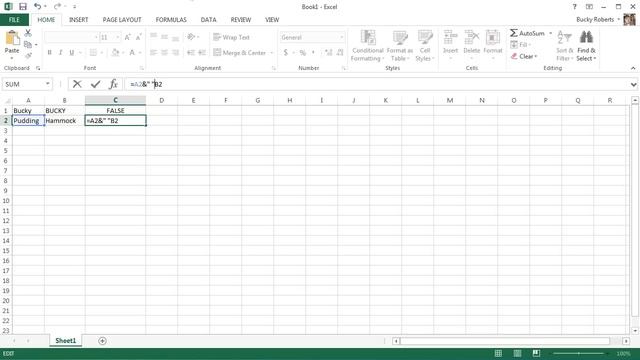Toggle Wrap Text
640x360 pixels.
pos(231,37)
